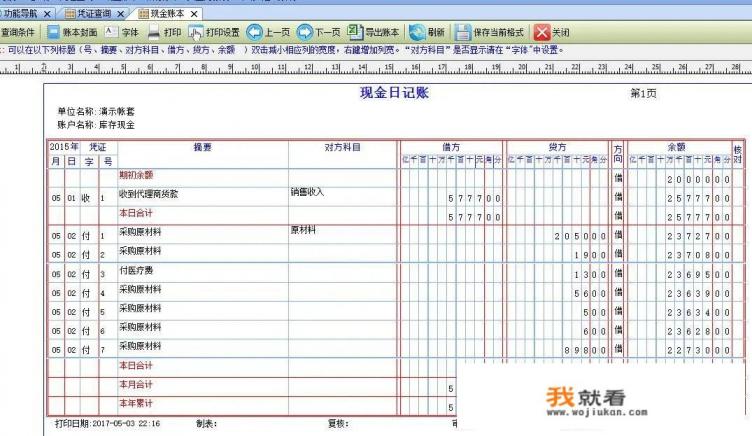Click the 摘要 column header

point(202,147)
